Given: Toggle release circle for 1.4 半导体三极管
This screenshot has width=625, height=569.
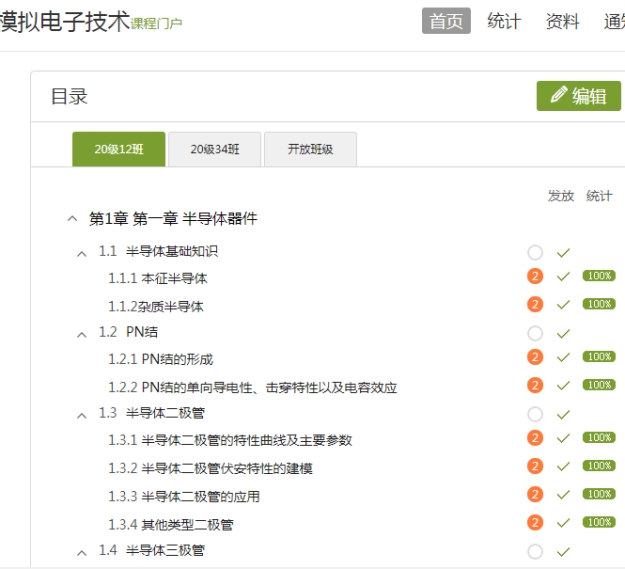Looking at the screenshot, I should tap(535, 551).
